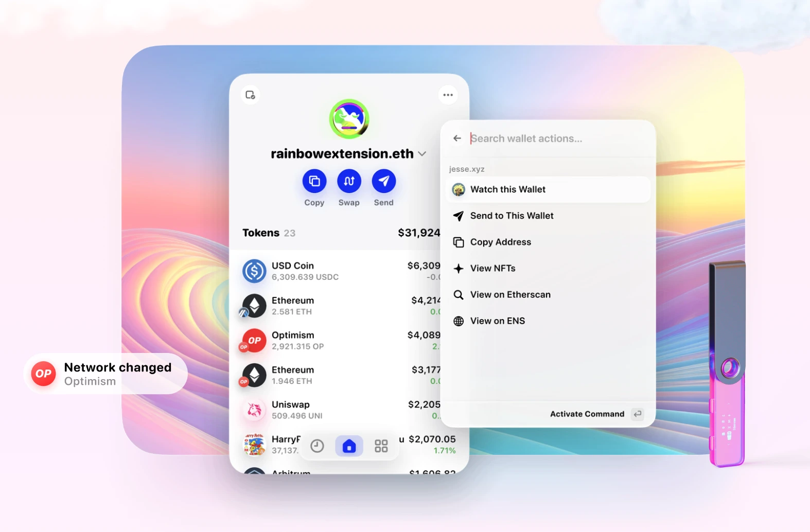The image size is (810, 532).
Task: Click the Copy address round button
Action: pos(314,181)
